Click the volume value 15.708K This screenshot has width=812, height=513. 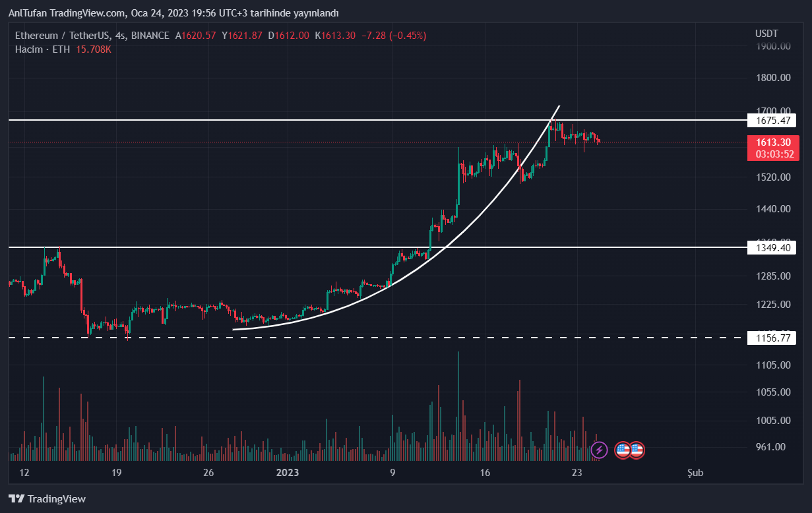[x=95, y=49]
